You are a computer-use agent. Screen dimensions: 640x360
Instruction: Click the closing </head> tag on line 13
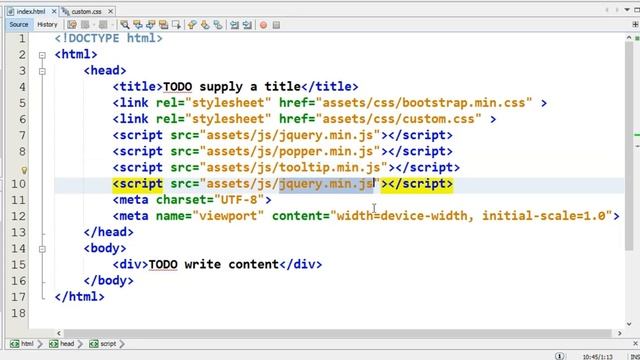click(x=109, y=232)
